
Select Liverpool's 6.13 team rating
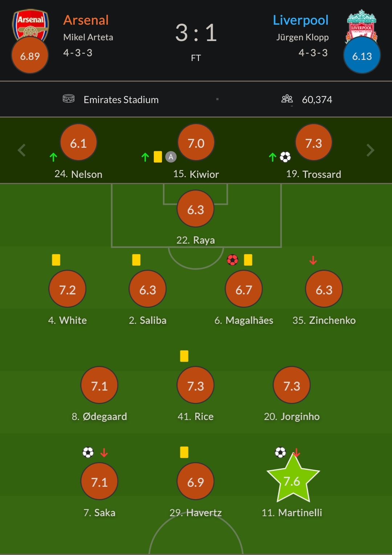pyautogui.click(x=362, y=56)
